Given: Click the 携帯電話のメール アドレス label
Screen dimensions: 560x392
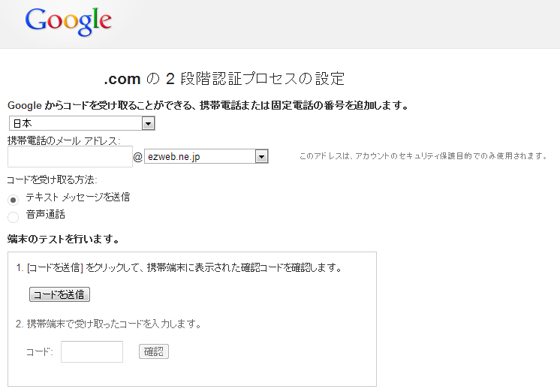Looking at the screenshot, I should [64, 140].
